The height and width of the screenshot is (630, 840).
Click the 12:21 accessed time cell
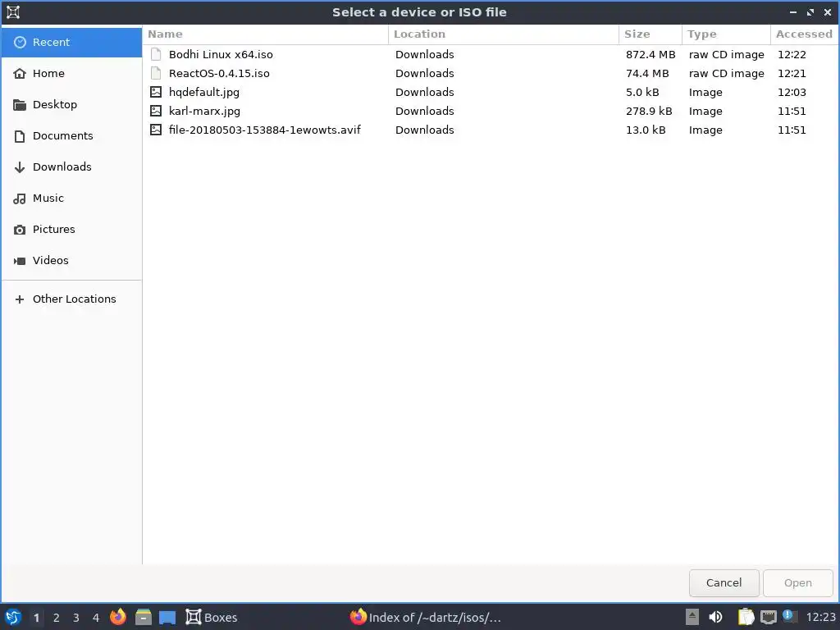(792, 73)
